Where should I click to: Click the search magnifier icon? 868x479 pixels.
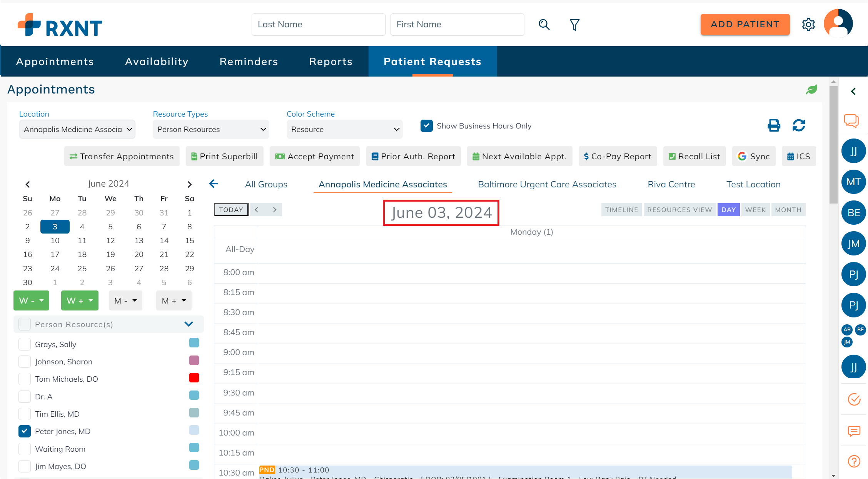[544, 25]
